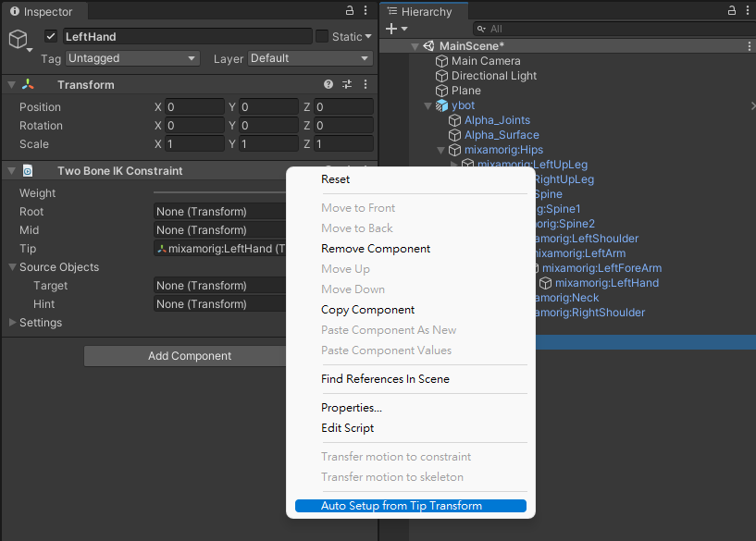Click the mixamorig:Hips object icon
Image resolution: width=756 pixels, height=541 pixels.
(x=454, y=150)
